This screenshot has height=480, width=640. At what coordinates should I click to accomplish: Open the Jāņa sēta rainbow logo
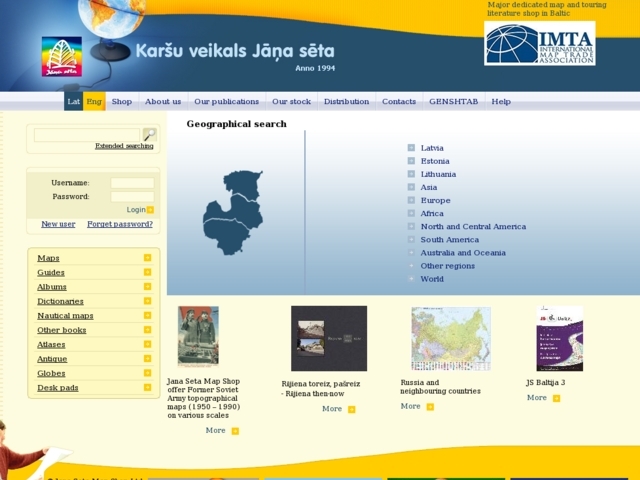pos(62,56)
